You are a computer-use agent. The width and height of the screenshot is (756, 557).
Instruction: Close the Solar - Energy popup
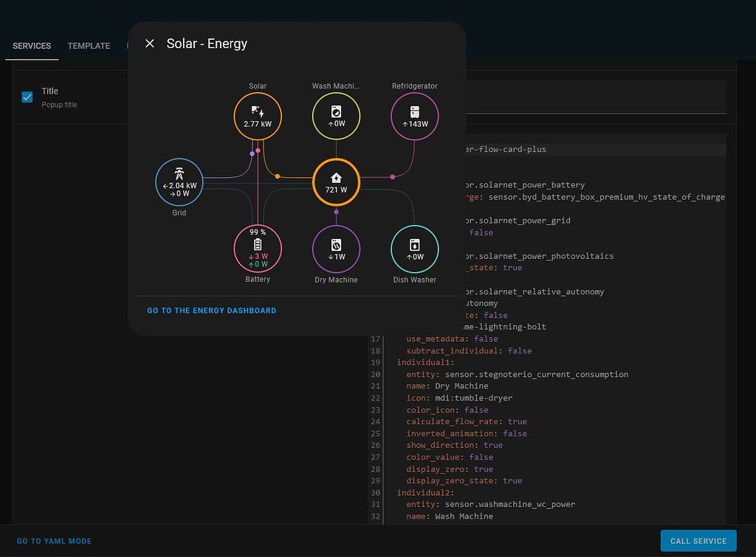(150, 44)
